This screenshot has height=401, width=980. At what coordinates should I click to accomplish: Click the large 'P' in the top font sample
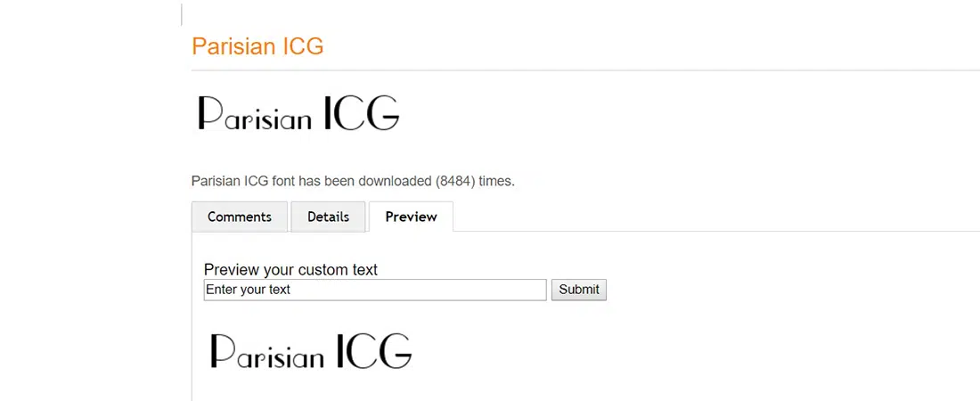[209, 113]
